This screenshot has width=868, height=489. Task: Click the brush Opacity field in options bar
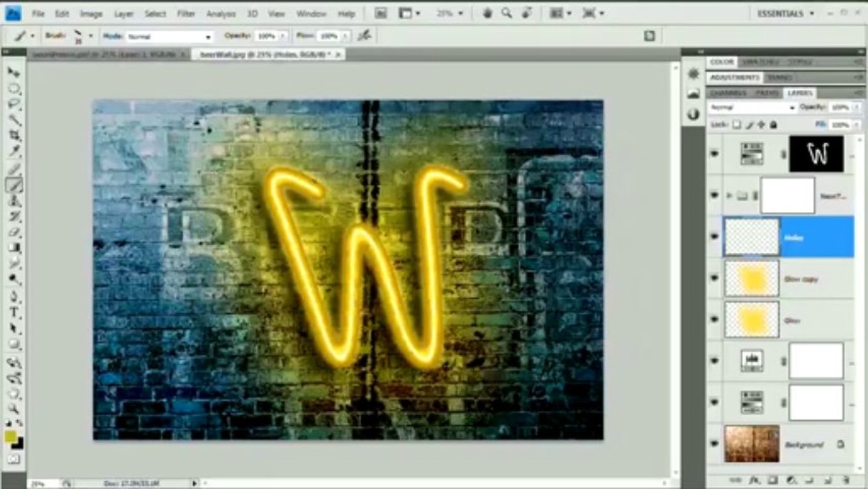(266, 36)
